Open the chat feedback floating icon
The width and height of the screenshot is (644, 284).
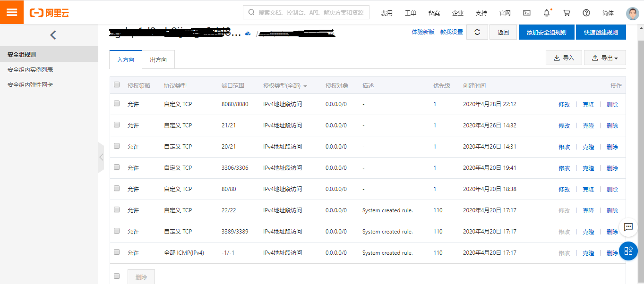(x=628, y=227)
